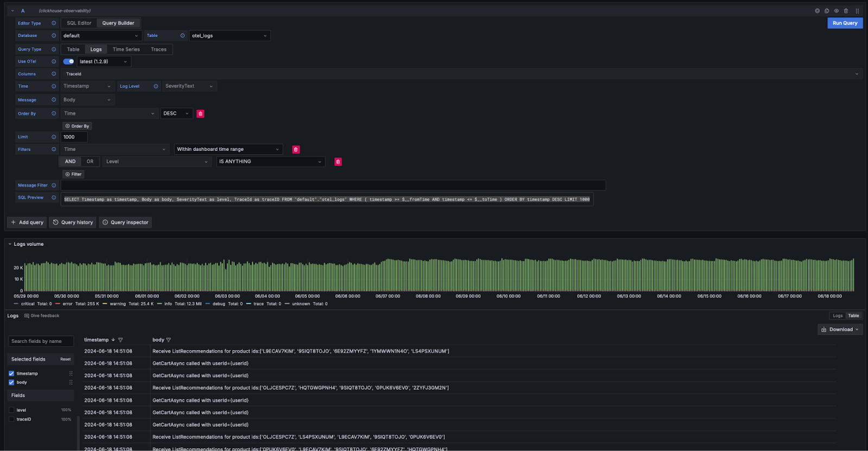Open the DESC sort direction dropdown
The height and width of the screenshot is (451, 868).
pyautogui.click(x=176, y=114)
